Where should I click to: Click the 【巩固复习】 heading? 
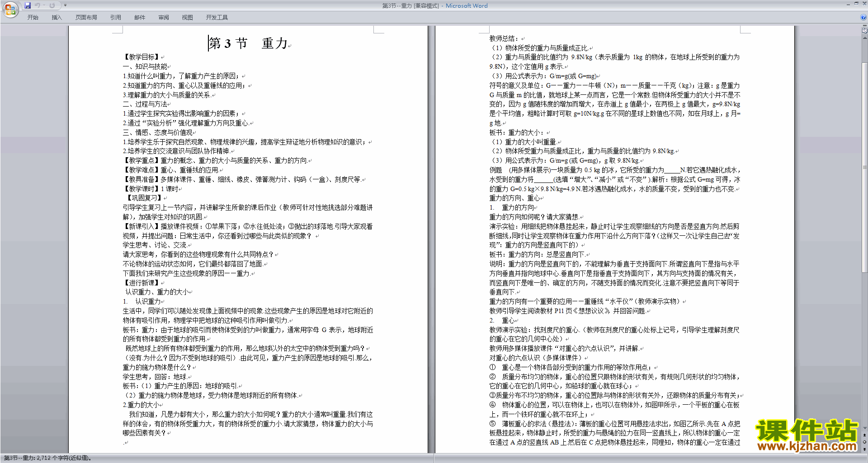tap(144, 198)
